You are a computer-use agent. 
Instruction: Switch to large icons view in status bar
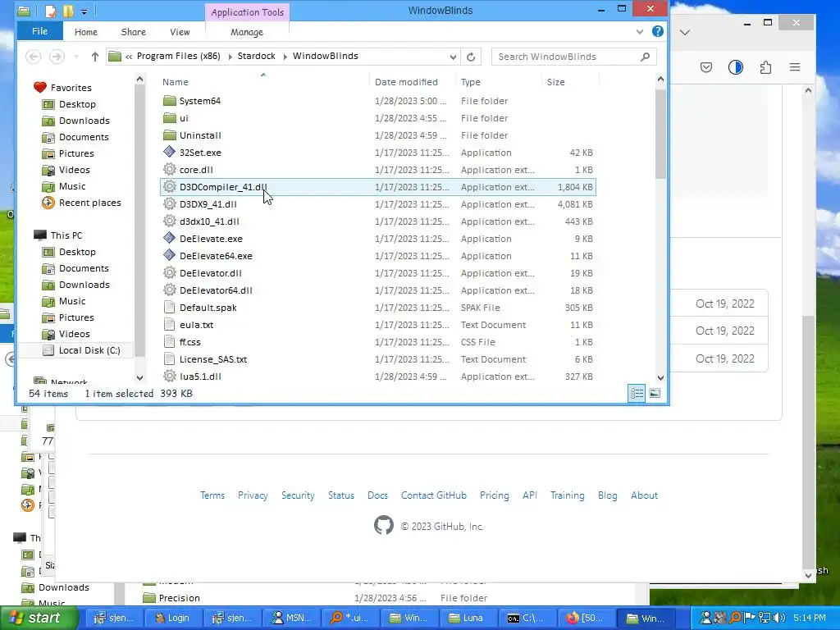point(655,393)
